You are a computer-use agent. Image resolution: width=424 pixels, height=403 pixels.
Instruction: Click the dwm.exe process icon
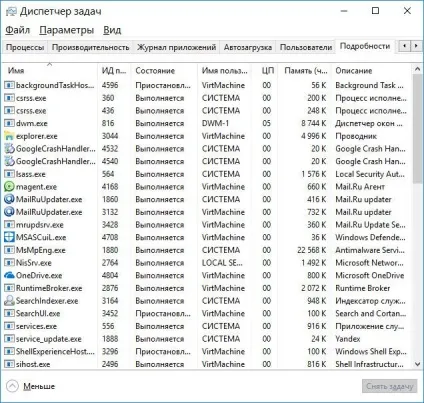[x=9, y=123]
